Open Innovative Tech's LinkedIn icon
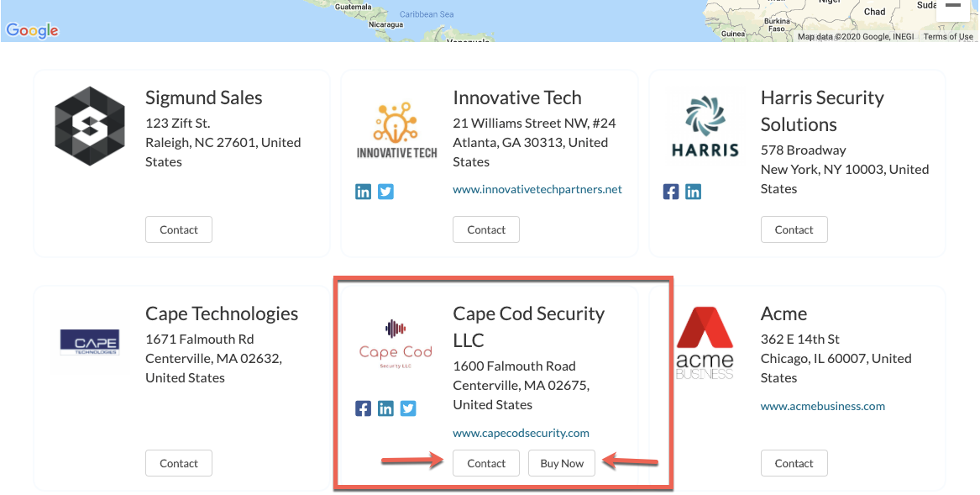The width and height of the screenshot is (980, 495). click(363, 192)
